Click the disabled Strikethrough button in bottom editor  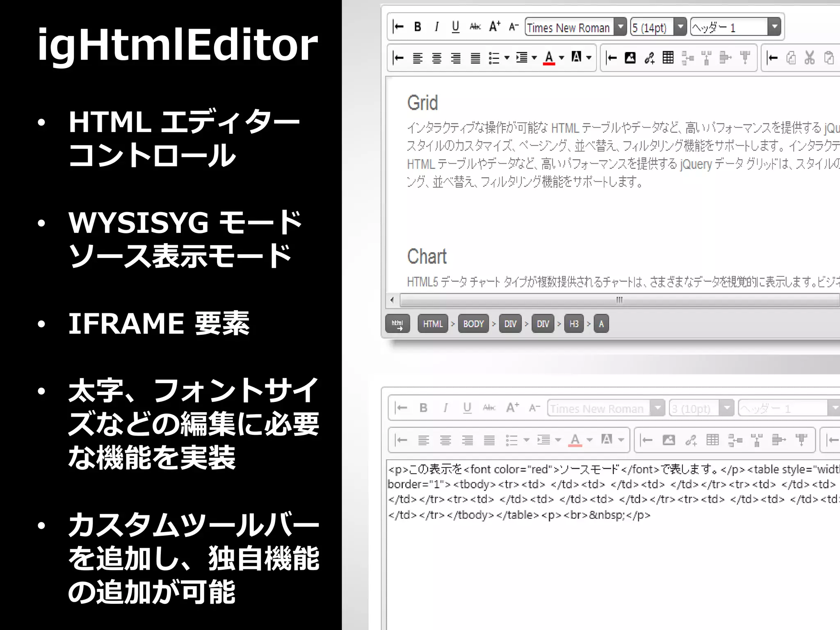[489, 408]
